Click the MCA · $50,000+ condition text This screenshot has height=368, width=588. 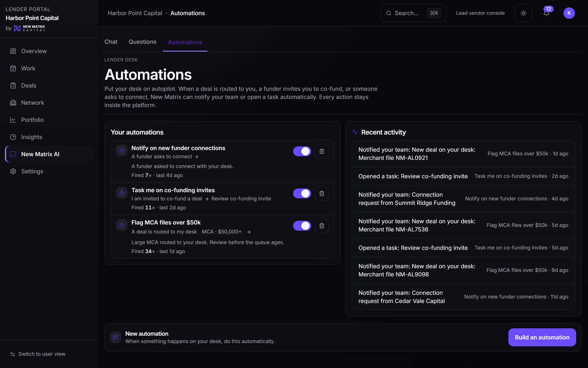click(222, 232)
